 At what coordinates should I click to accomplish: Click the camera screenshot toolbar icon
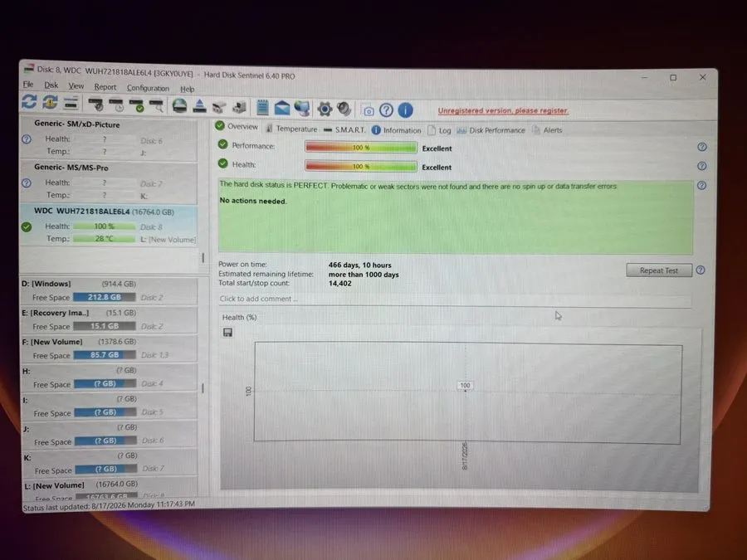point(369,110)
